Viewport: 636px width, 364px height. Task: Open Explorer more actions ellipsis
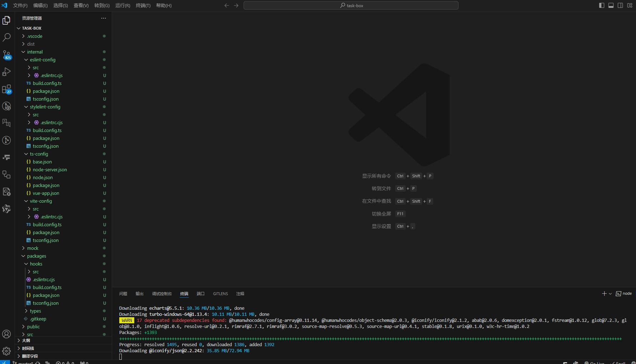104,18
